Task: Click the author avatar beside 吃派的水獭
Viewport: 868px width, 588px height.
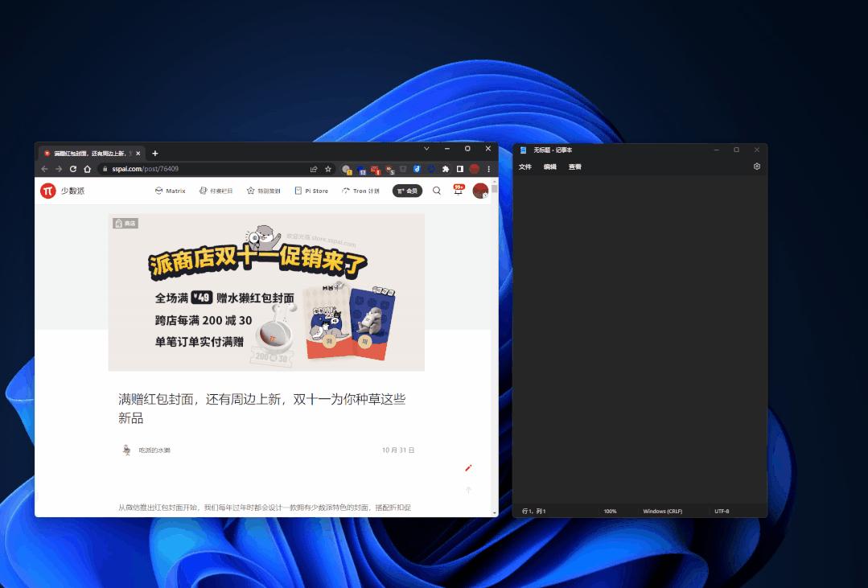Action: [127, 450]
